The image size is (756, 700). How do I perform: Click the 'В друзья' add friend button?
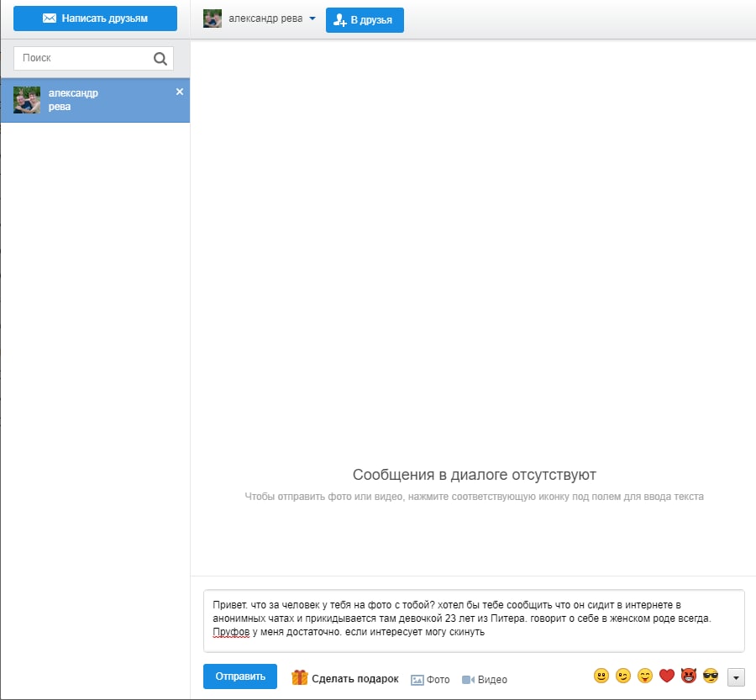(365, 20)
